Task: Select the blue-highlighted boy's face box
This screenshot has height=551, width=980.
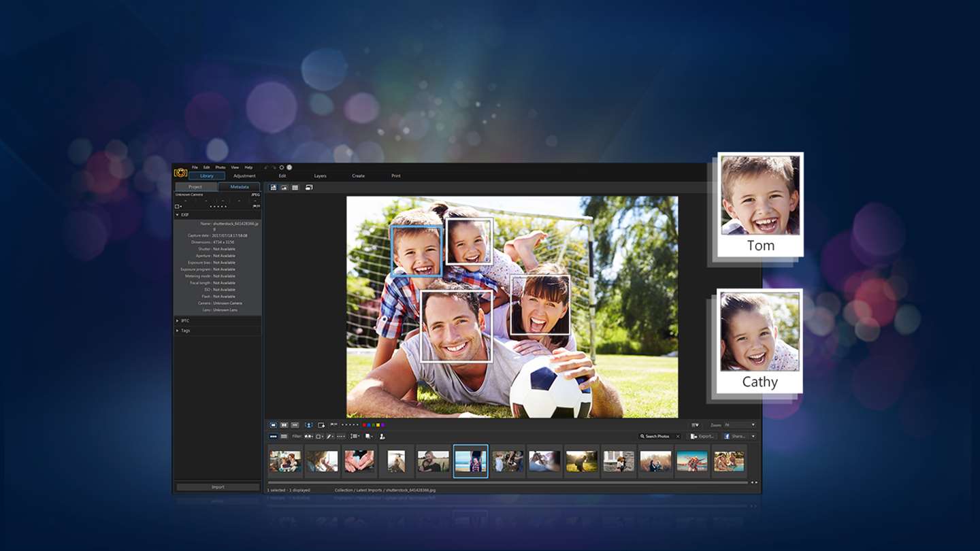Action: click(x=416, y=251)
